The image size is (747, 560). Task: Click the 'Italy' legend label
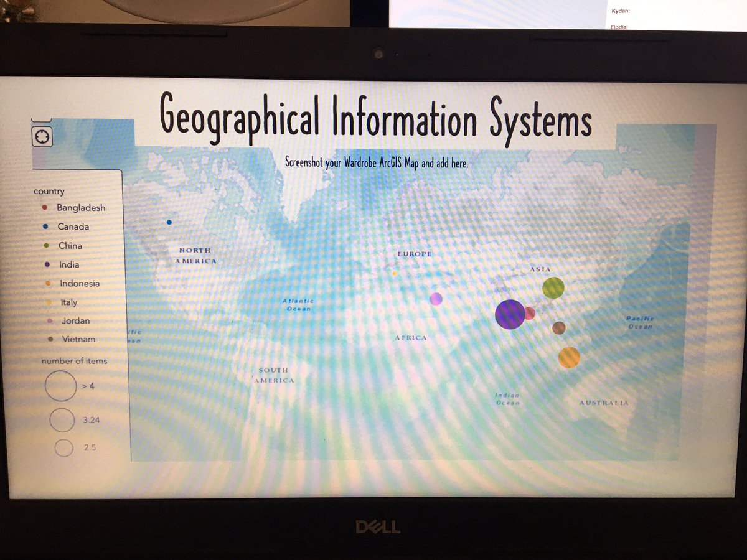click(69, 302)
